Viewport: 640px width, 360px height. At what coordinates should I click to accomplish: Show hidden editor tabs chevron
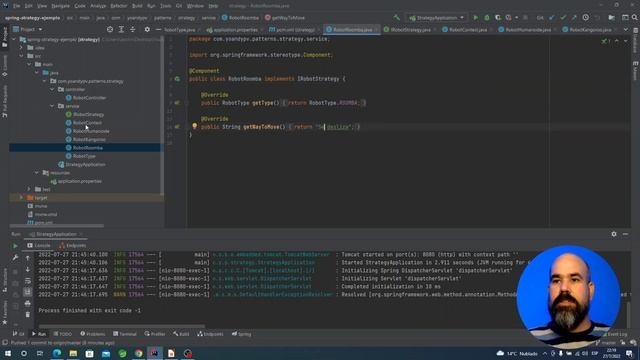(626, 30)
